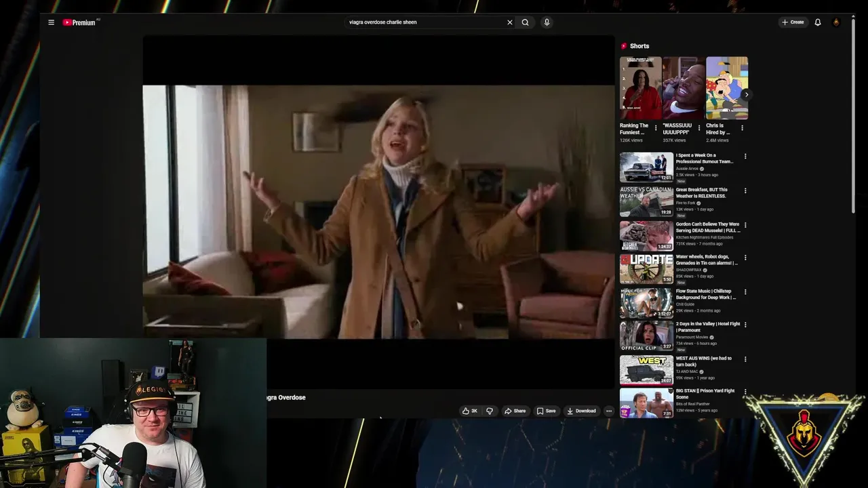The height and width of the screenshot is (488, 868).
Task: Start voice search with microphone
Action: (547, 22)
